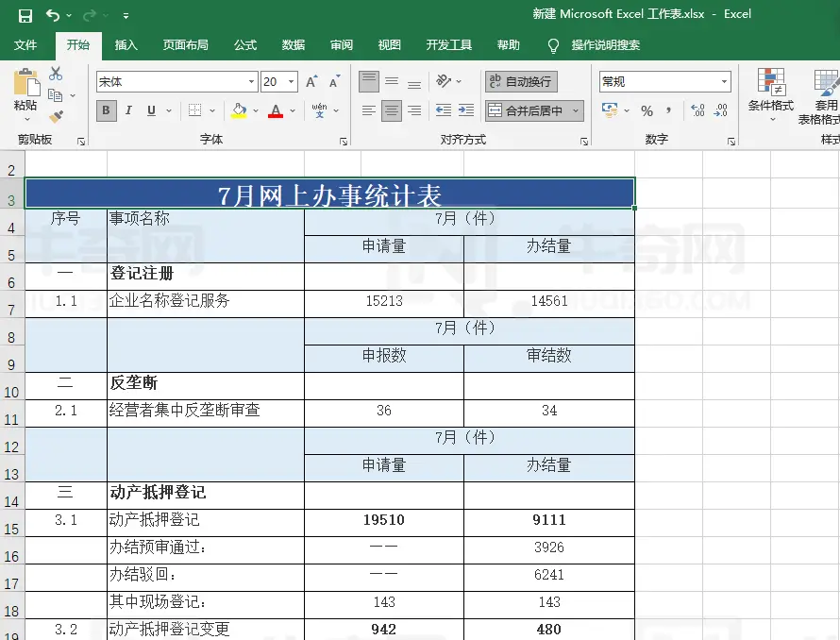Switch to the 公式 tab
The height and width of the screenshot is (640, 840).
coord(245,45)
